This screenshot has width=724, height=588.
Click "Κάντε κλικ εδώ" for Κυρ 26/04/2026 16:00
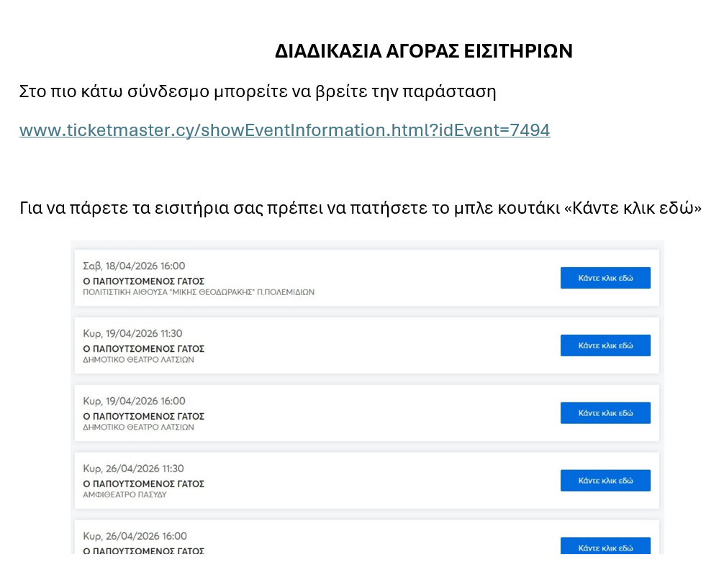(605, 547)
